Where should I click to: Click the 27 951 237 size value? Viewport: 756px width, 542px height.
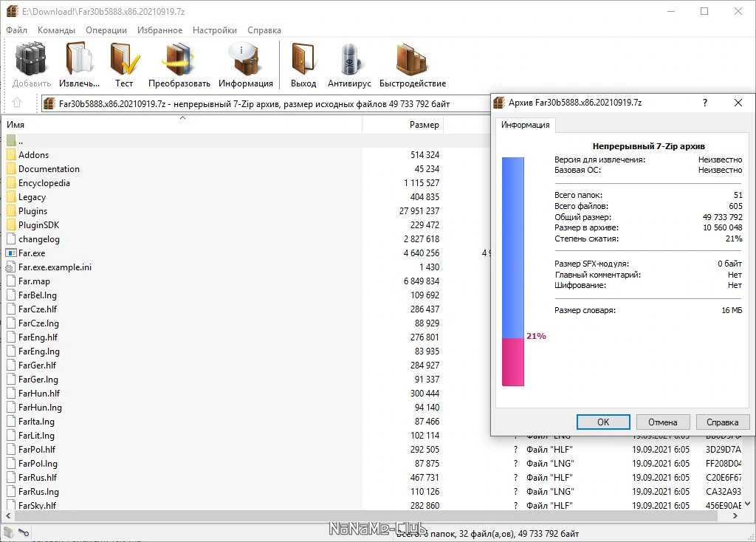419,210
